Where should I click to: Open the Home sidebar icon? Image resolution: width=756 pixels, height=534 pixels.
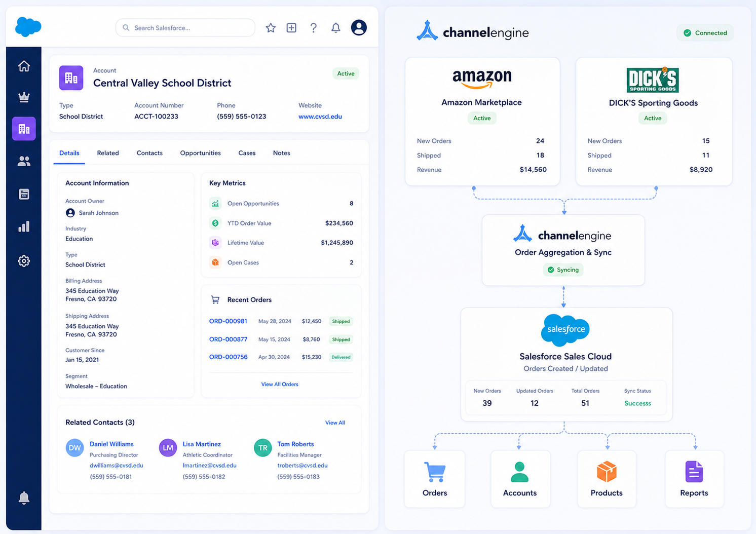coord(24,66)
